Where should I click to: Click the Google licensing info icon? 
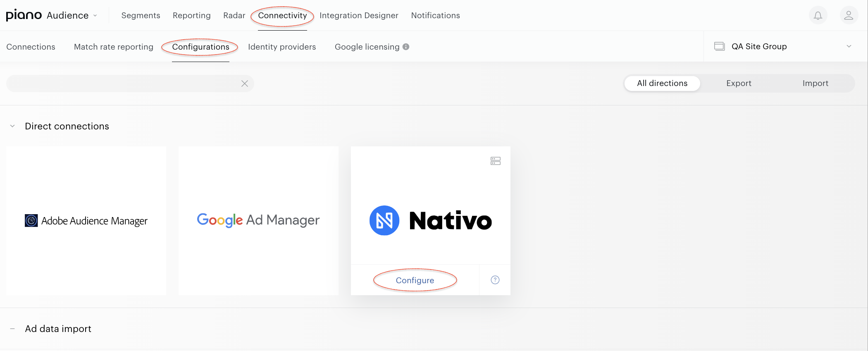tap(406, 47)
